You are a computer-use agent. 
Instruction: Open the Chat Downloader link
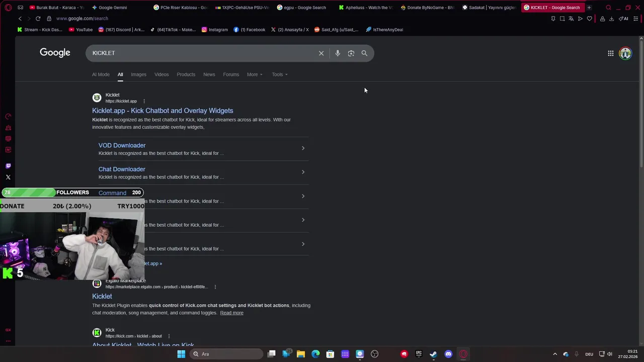pyautogui.click(x=122, y=169)
